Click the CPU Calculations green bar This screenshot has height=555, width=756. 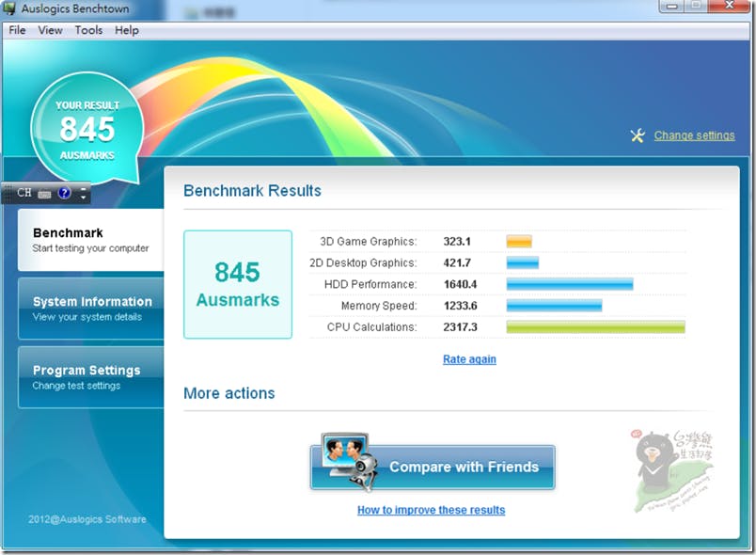[x=595, y=327]
